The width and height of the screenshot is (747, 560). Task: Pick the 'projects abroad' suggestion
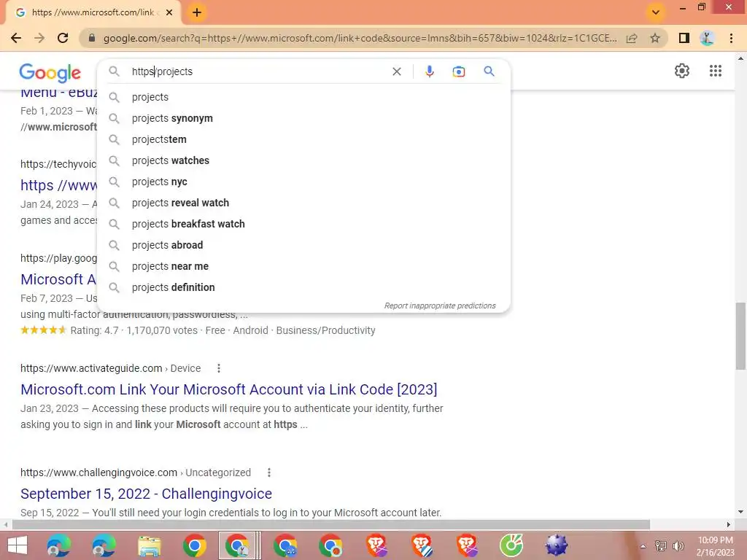point(303,245)
